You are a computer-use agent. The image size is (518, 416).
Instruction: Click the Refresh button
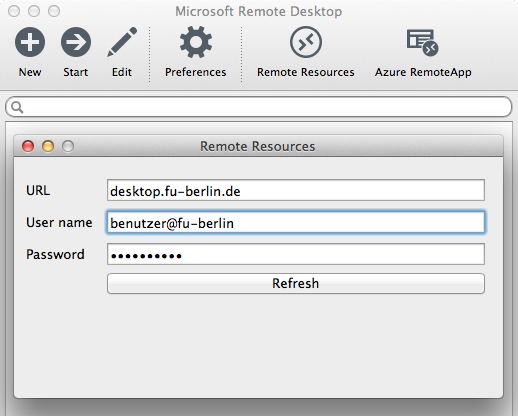pos(296,283)
